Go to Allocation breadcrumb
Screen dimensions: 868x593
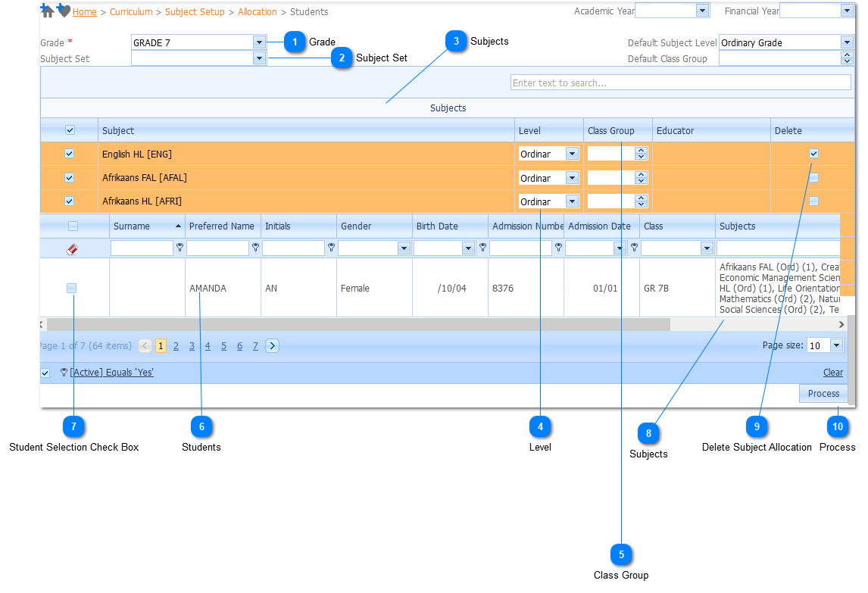pyautogui.click(x=258, y=11)
